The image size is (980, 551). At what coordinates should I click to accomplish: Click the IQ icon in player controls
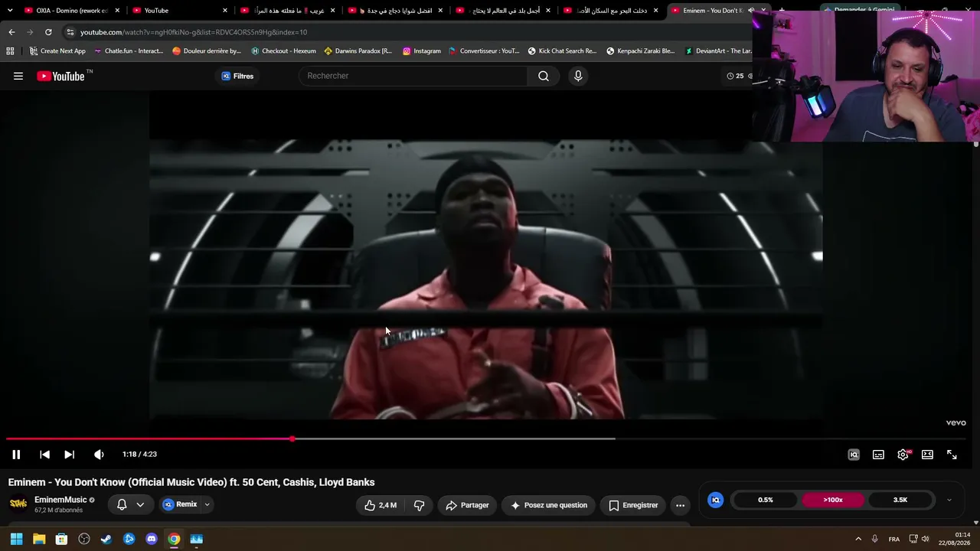click(x=854, y=455)
